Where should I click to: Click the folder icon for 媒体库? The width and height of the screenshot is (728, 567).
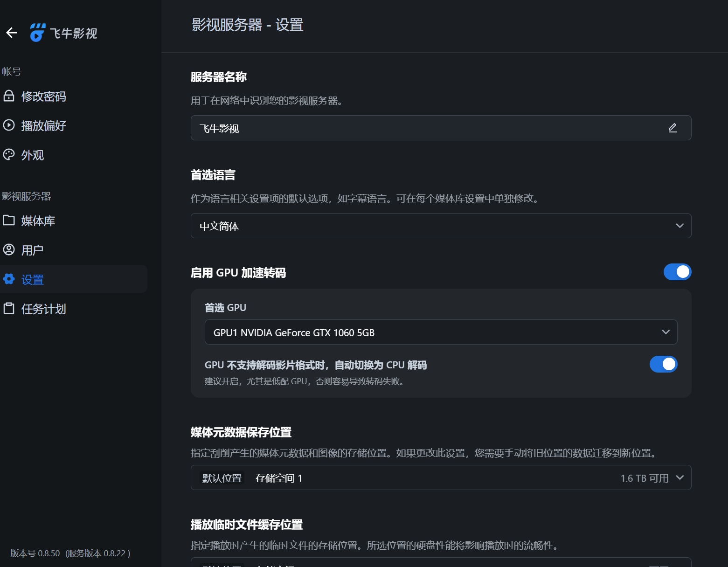pyautogui.click(x=9, y=221)
